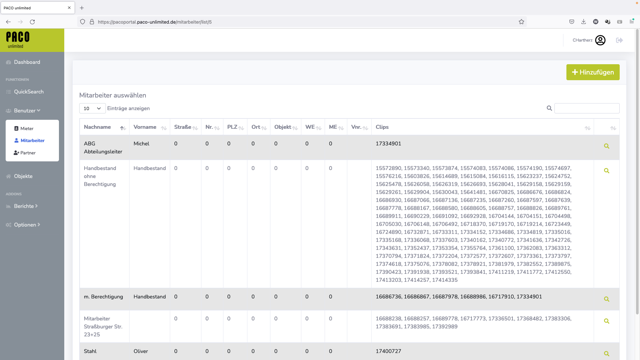Open details for ABG Abteilungsleiter row magnifier

pos(607,146)
